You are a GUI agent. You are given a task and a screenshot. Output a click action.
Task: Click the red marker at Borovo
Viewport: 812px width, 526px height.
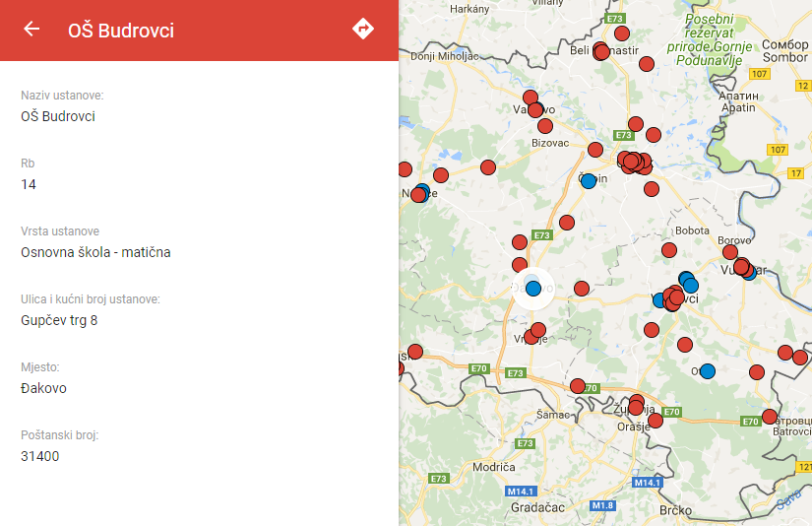point(730,252)
